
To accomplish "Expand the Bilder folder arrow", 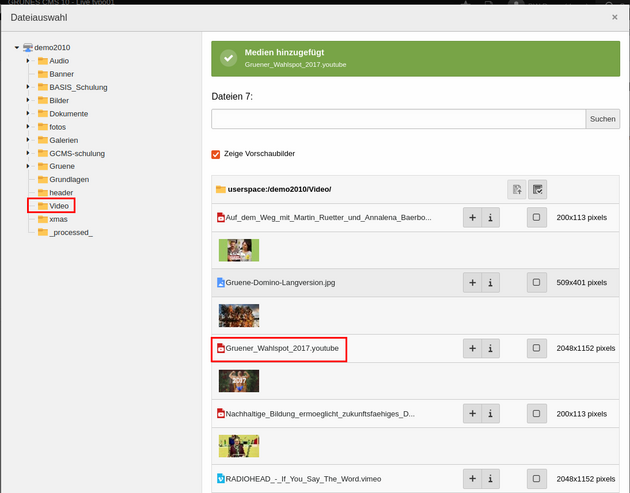I will (28, 100).
